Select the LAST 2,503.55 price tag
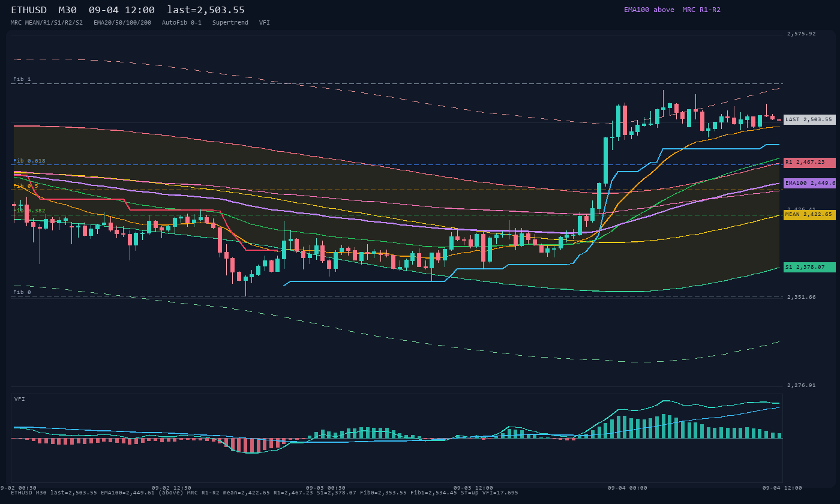 tap(809, 119)
